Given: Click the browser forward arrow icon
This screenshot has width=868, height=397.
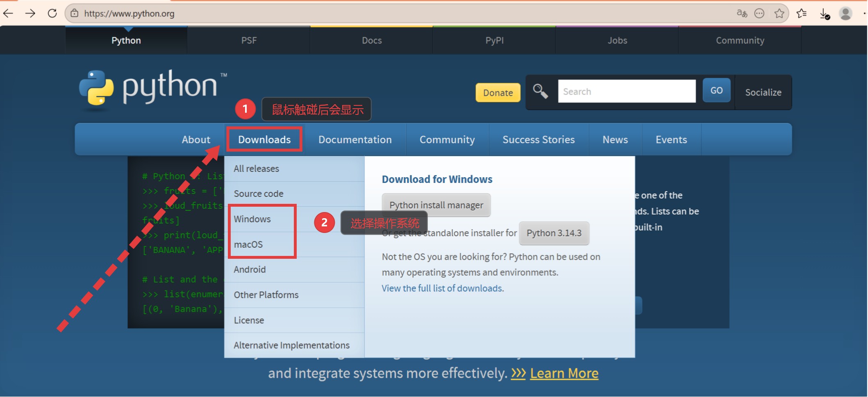Looking at the screenshot, I should (x=30, y=14).
